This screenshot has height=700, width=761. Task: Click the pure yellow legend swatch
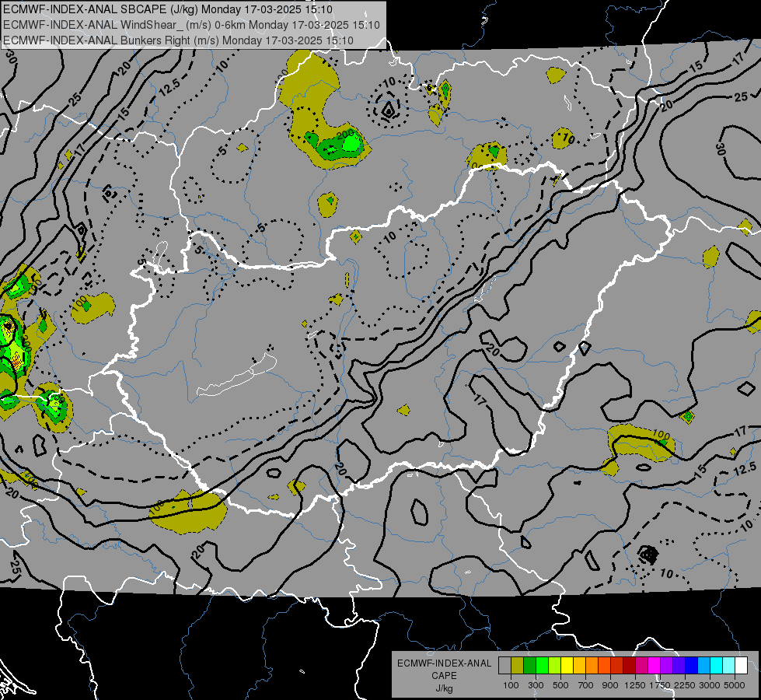click(567, 665)
